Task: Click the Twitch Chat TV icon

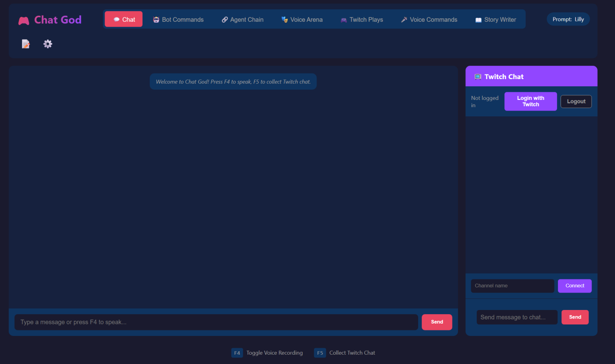Action: pos(478,77)
